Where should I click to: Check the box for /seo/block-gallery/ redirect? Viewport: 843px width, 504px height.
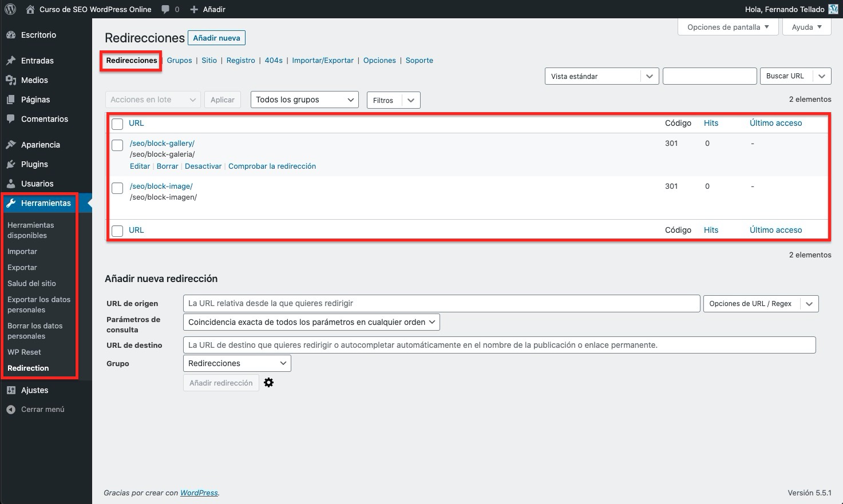pyautogui.click(x=117, y=145)
